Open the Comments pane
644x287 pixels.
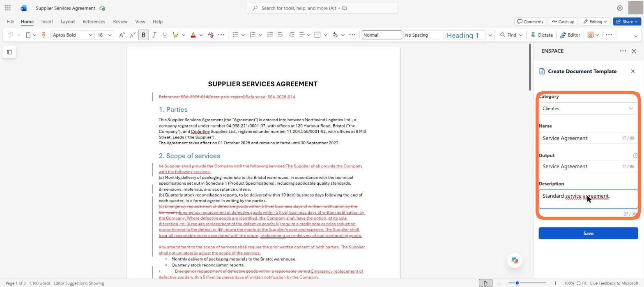(530, 21)
